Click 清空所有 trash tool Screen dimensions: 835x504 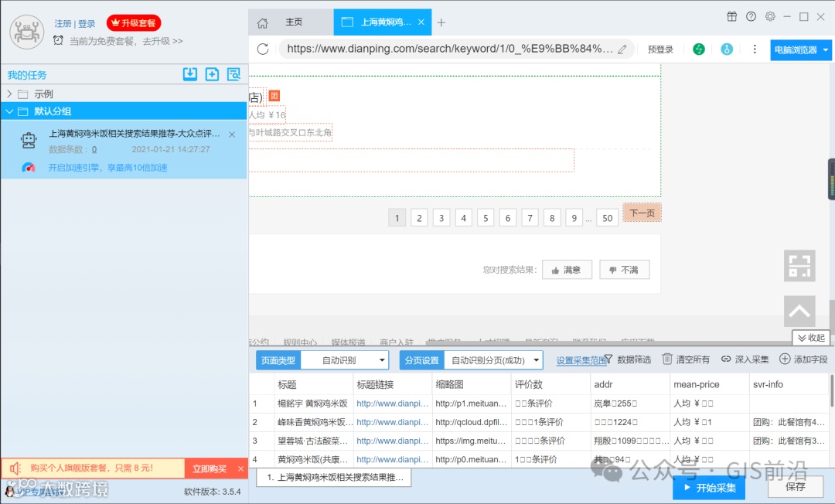click(686, 359)
